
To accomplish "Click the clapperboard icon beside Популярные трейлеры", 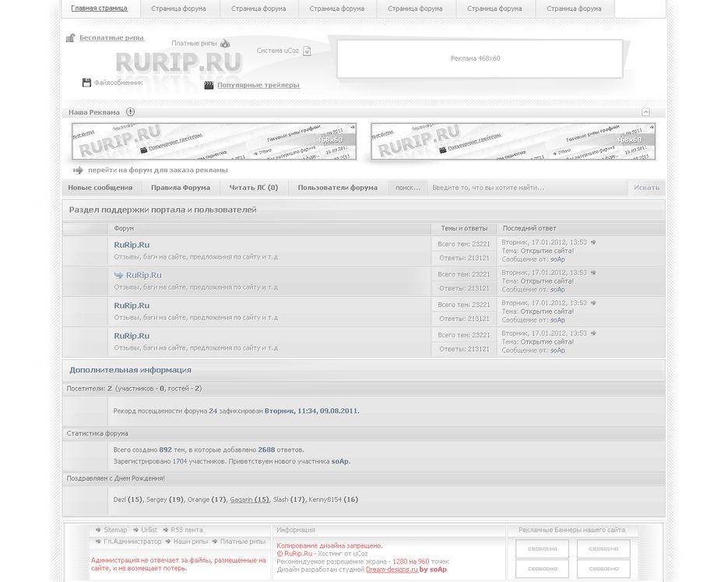I will (x=209, y=85).
